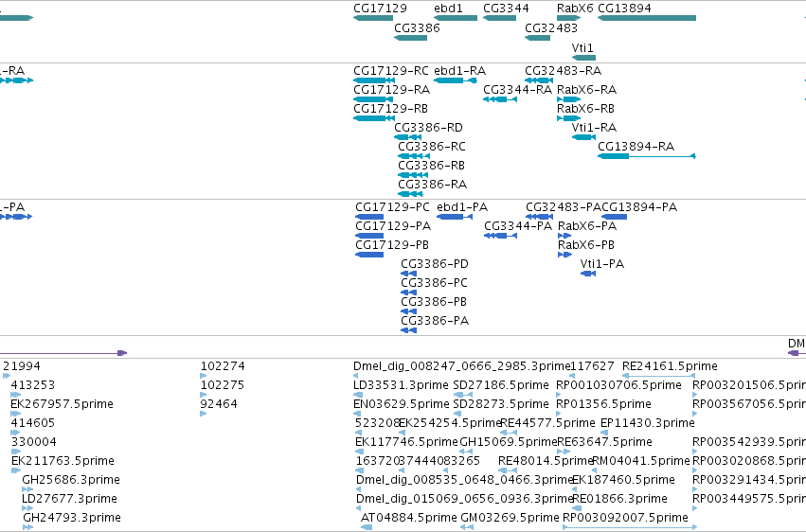
Task: Select transcript CG32483-RA
Action: [x=539, y=80]
